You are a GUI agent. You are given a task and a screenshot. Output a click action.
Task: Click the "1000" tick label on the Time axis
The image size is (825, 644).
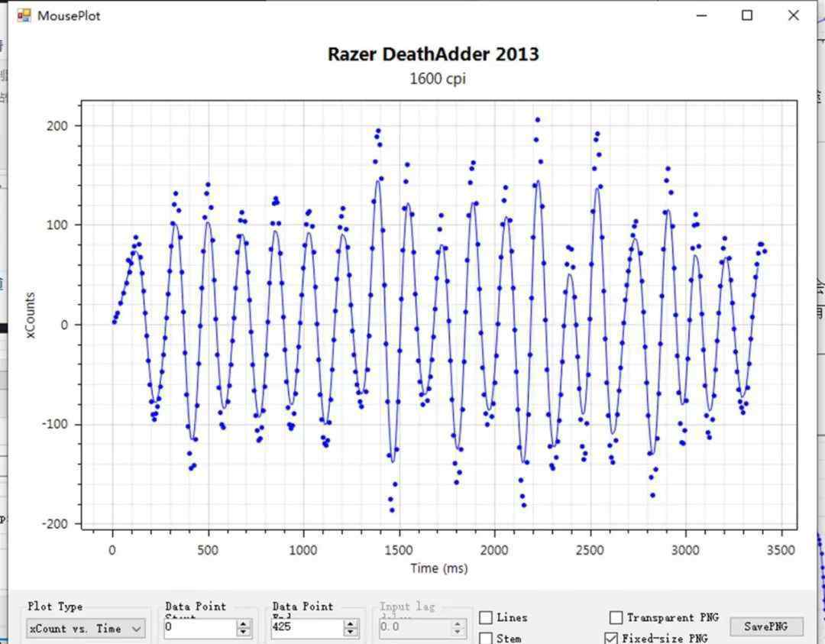point(303,550)
